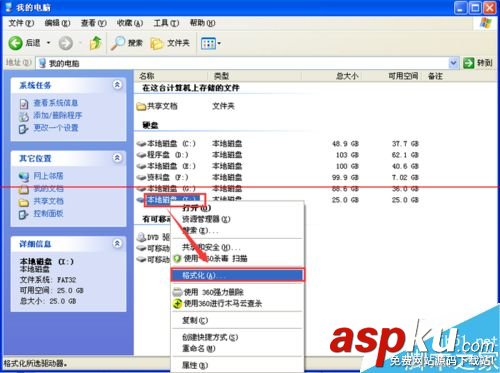This screenshot has width=500, height=373.
Task: Click the My Computer title bar icon
Action: 9,7
